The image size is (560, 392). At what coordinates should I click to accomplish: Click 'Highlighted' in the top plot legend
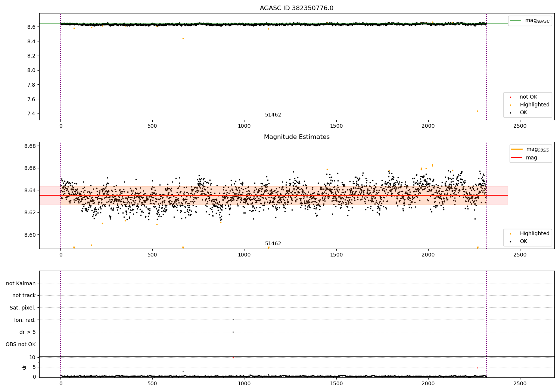530,105
